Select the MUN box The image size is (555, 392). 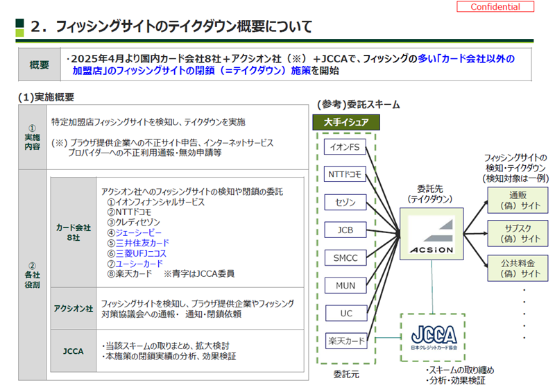345,285
